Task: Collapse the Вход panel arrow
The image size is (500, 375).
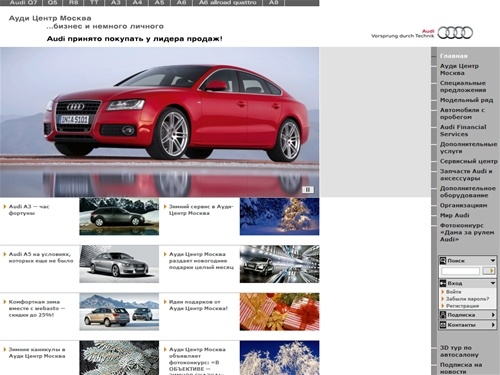Action: click(x=493, y=283)
